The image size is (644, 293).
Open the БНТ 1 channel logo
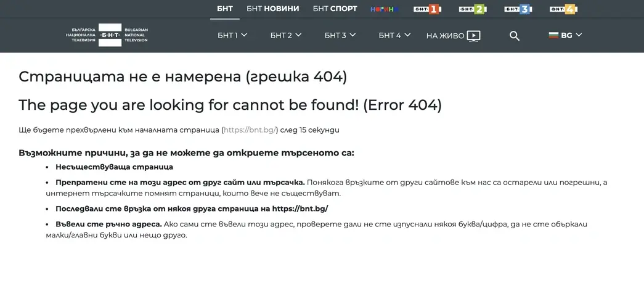(x=426, y=9)
